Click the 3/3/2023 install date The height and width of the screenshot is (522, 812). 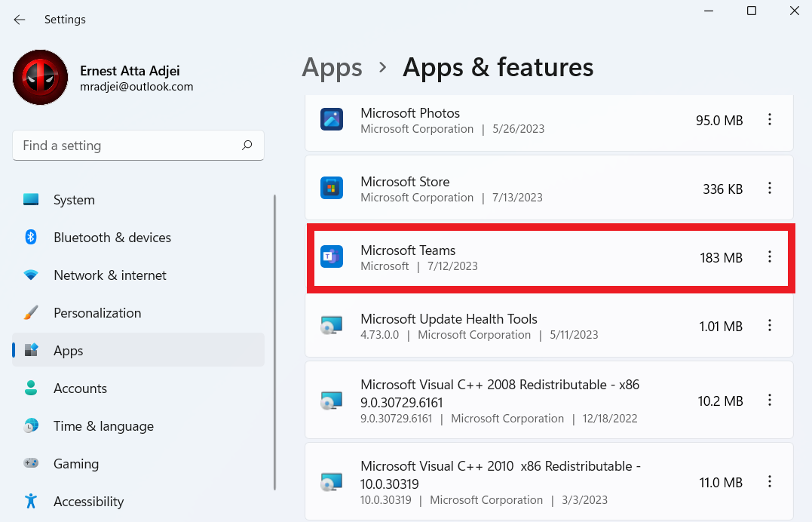(584, 500)
